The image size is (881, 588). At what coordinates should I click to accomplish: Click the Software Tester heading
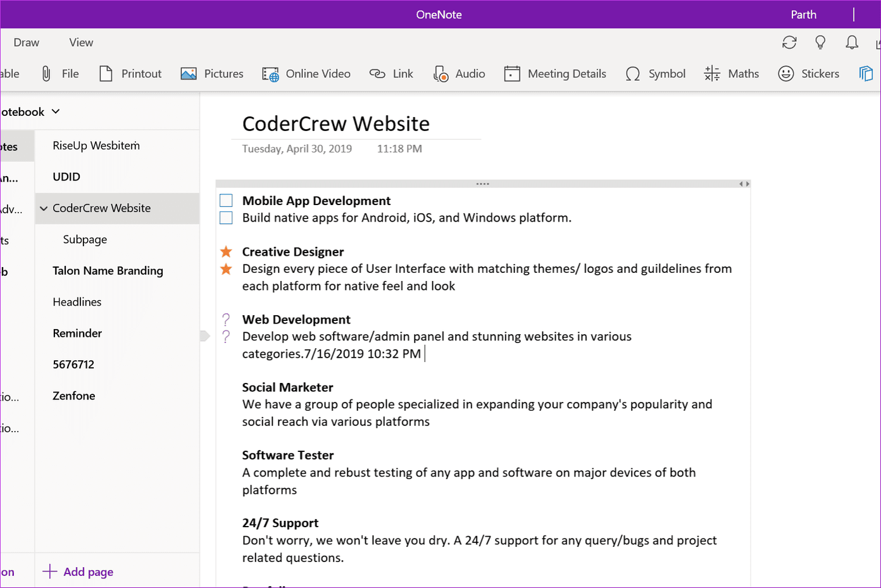(288, 455)
